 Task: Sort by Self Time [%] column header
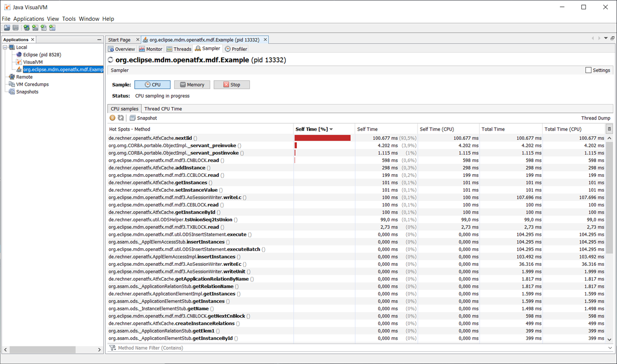click(324, 129)
